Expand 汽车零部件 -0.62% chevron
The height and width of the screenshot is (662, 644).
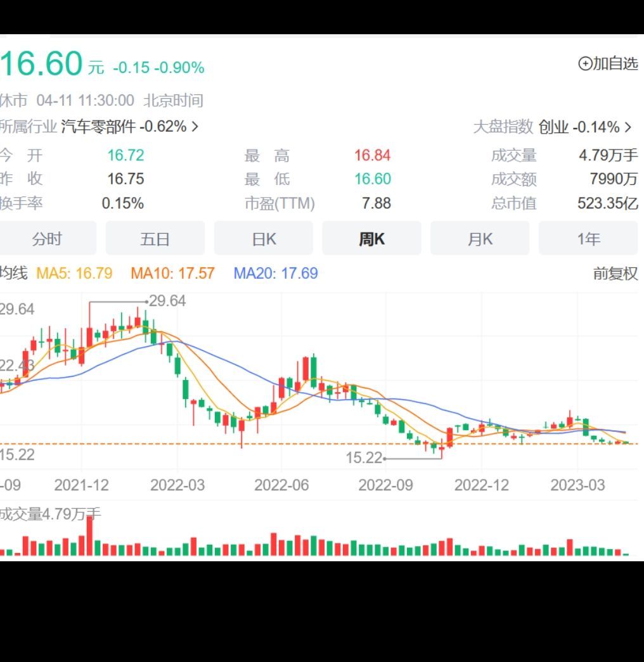coord(193,127)
